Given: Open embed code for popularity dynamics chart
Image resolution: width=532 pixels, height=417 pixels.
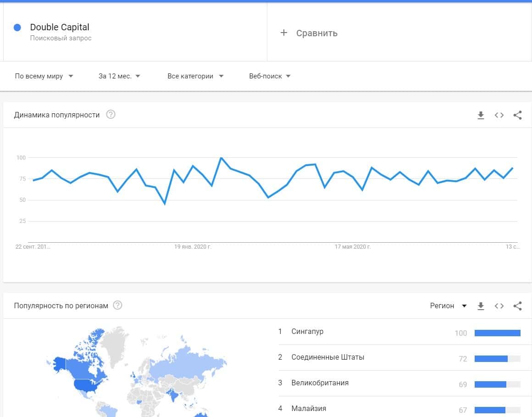Looking at the screenshot, I should (499, 115).
